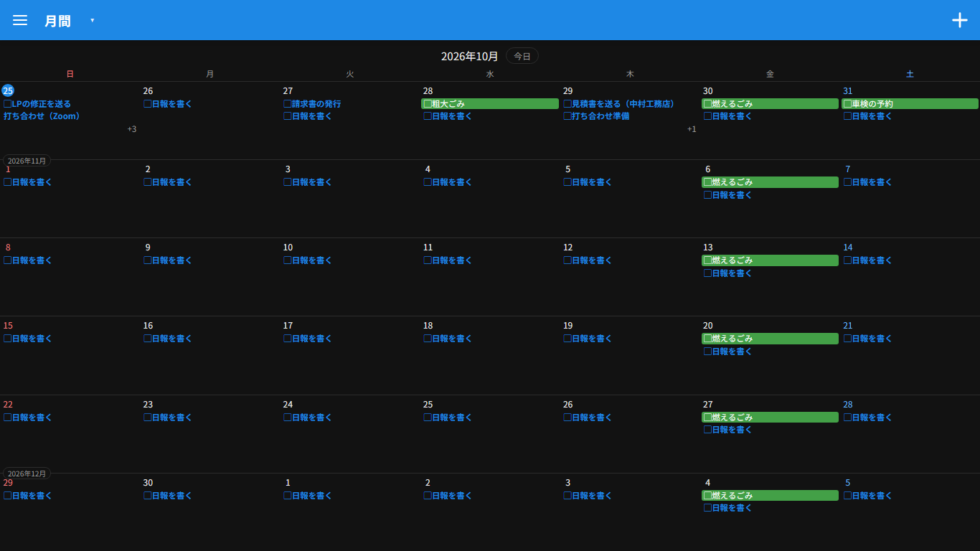This screenshot has width=980, height=551.
Task: Expand the +1 hidden item on October 29
Action: pyautogui.click(x=692, y=129)
